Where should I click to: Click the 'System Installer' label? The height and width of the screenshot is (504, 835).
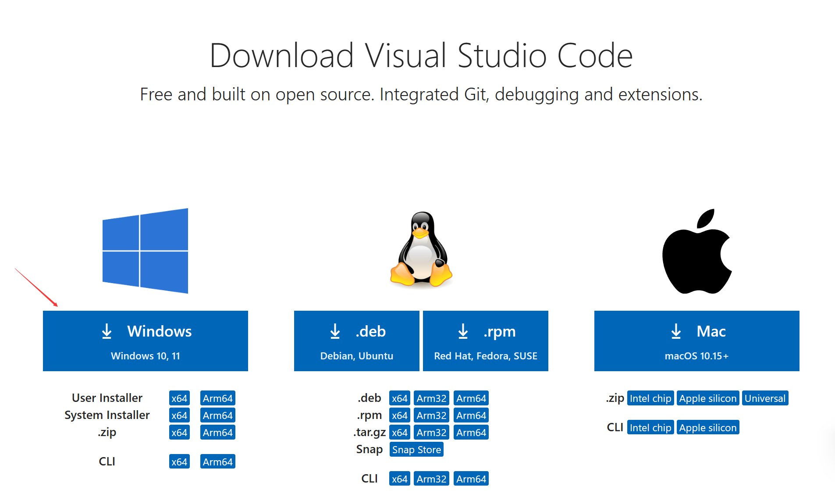click(107, 415)
